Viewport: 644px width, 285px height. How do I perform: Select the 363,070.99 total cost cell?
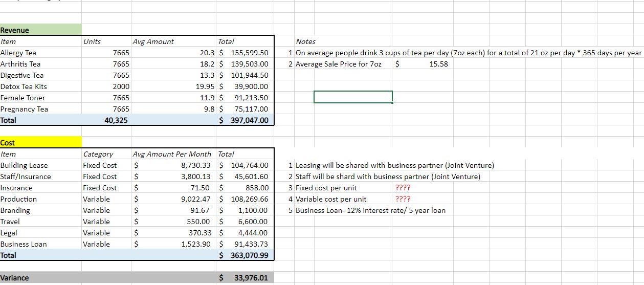click(245, 255)
